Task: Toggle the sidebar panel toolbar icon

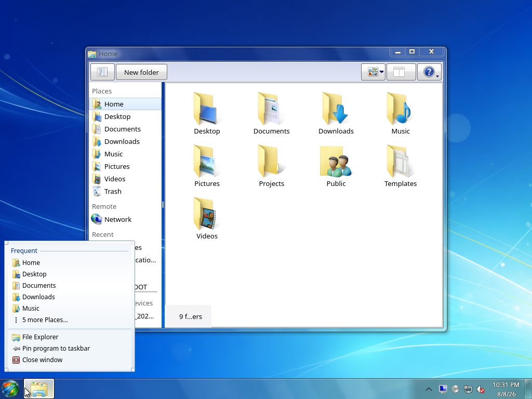Action: click(x=102, y=72)
